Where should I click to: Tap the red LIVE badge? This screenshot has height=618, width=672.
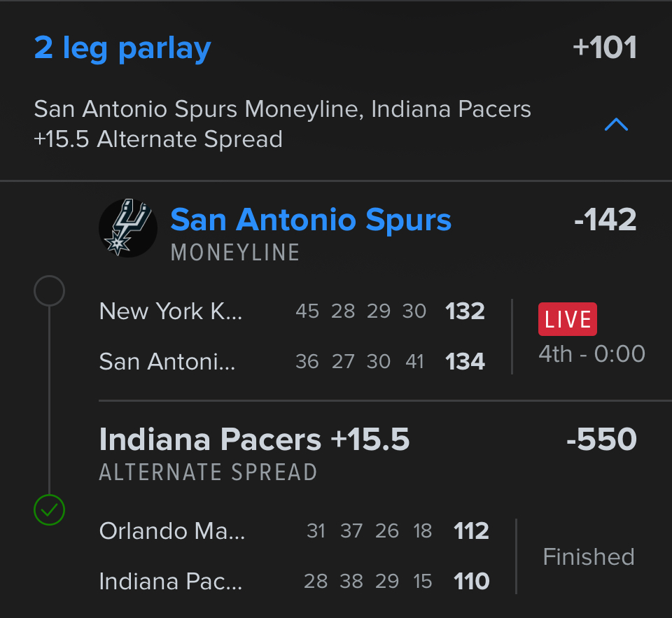567,319
